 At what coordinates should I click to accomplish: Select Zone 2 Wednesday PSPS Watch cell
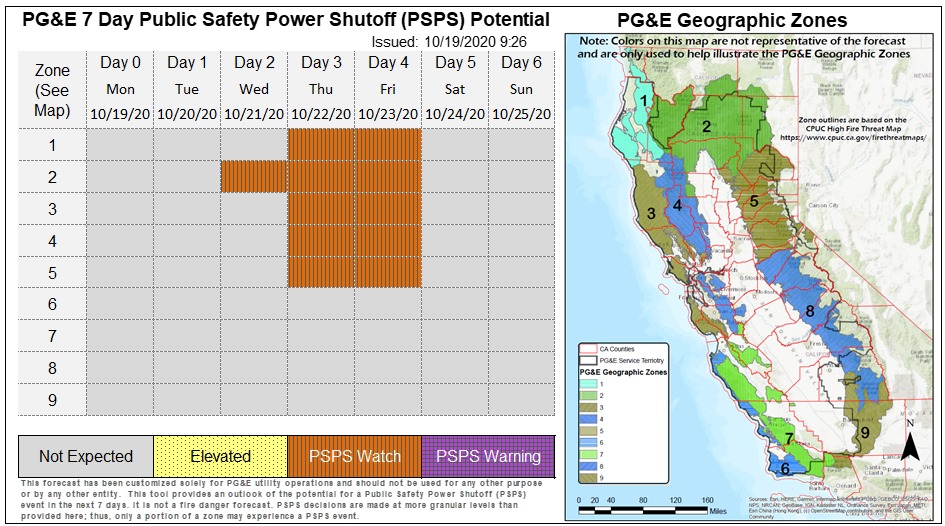point(254,177)
